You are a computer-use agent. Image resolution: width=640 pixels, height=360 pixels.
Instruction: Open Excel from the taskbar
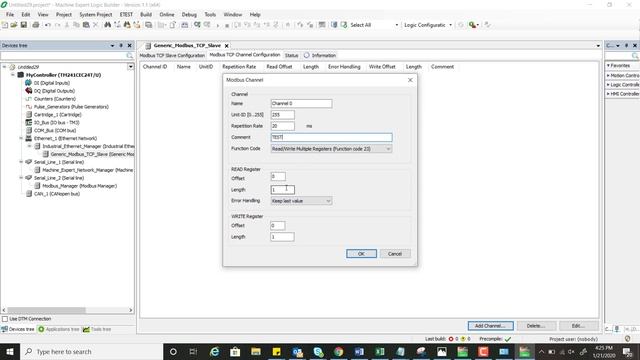tap(380, 351)
